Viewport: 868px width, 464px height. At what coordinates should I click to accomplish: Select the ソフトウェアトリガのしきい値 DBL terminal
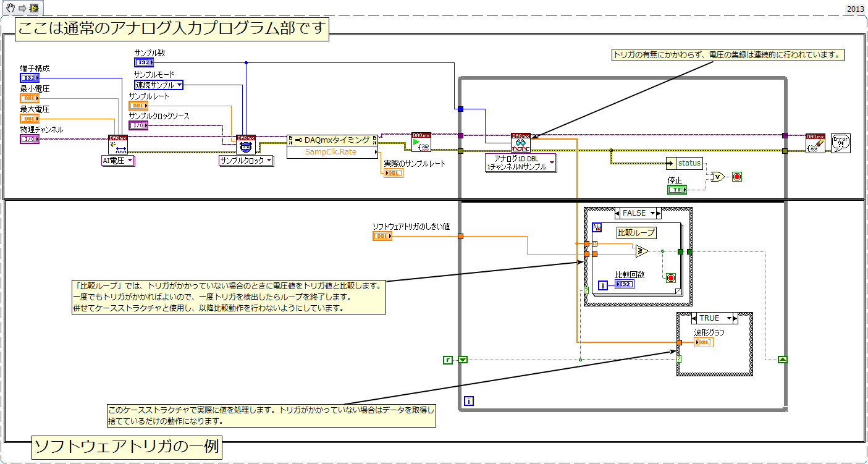click(382, 236)
